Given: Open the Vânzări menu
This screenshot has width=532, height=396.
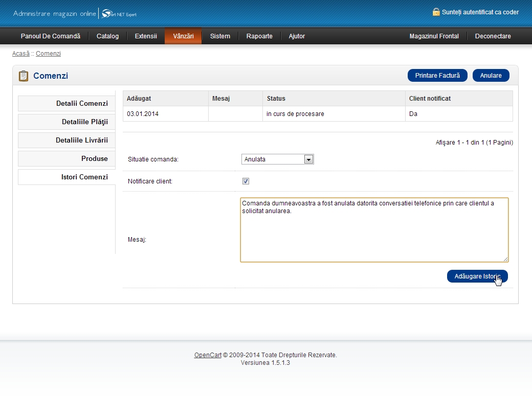Looking at the screenshot, I should click(183, 36).
